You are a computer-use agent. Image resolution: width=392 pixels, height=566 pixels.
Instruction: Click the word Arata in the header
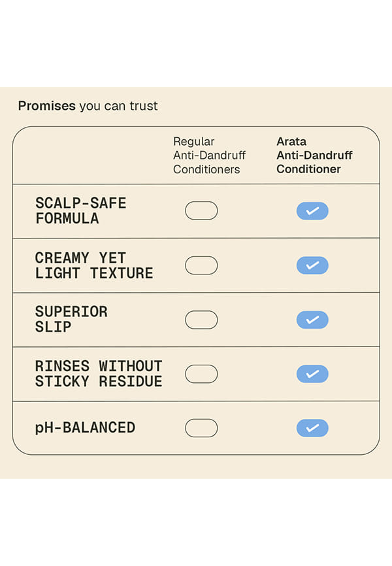pos(291,141)
